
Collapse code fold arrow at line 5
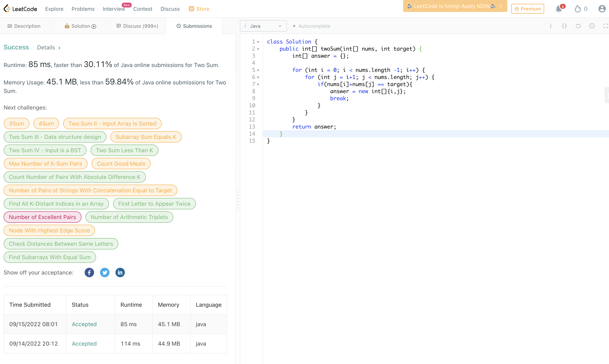[258, 70]
